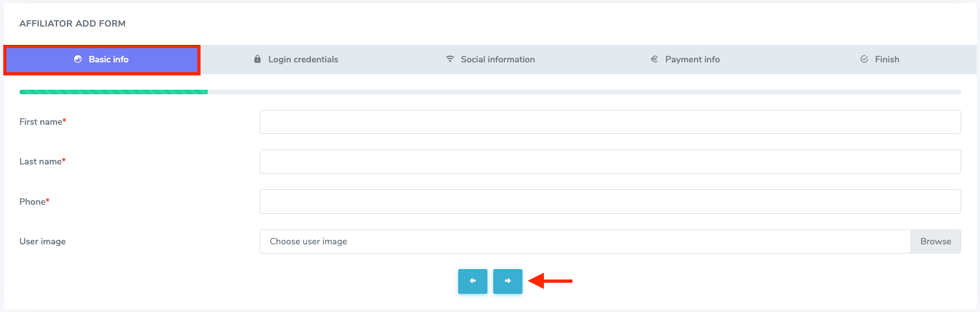The width and height of the screenshot is (980, 312).
Task: Open the Basic info tab
Action: tap(108, 59)
